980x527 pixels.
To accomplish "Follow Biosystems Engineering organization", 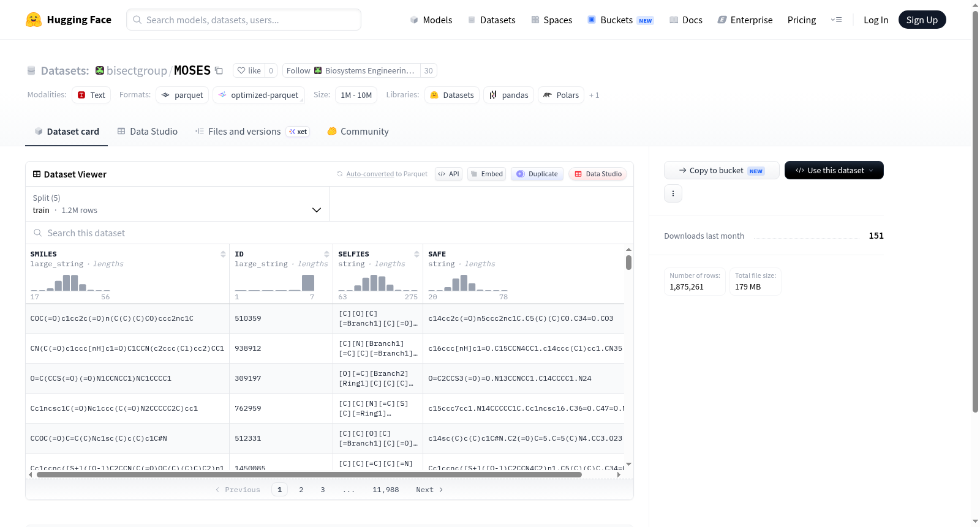I will (x=352, y=70).
